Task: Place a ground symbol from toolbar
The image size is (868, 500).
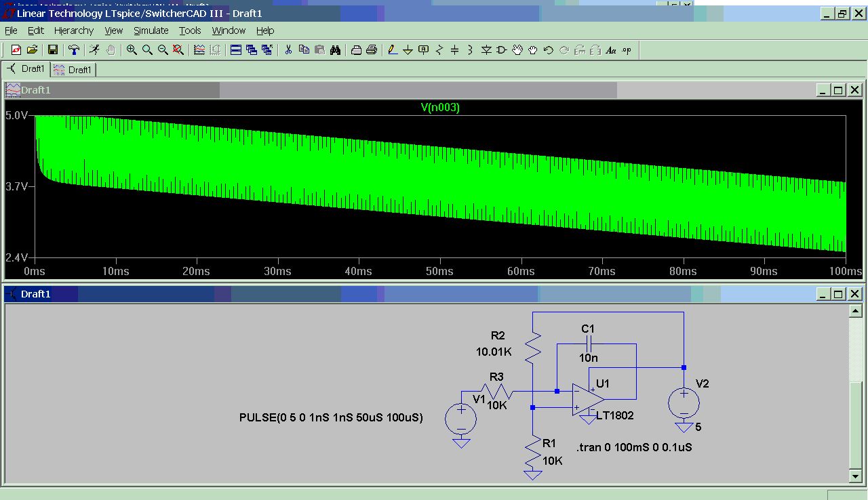Action: (x=408, y=50)
